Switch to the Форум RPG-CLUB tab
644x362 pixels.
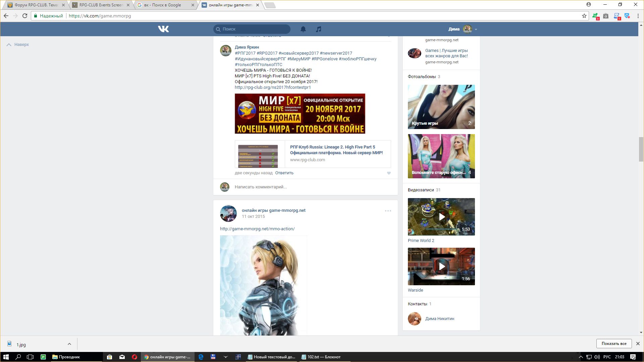pyautogui.click(x=34, y=5)
